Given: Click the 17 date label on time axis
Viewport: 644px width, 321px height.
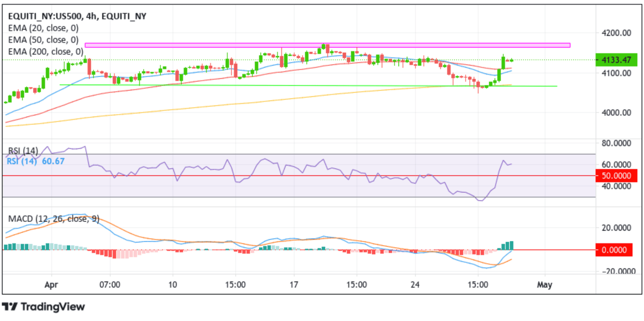Looking at the screenshot, I should point(294,285).
